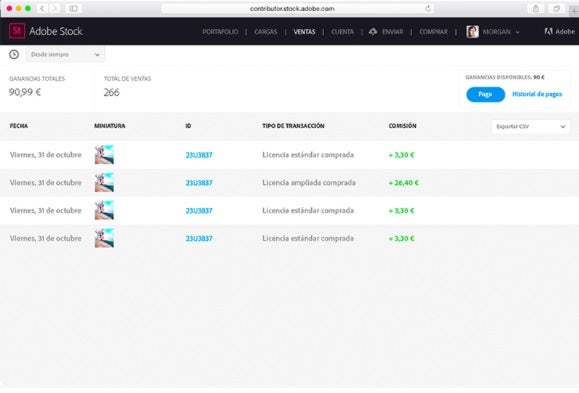Click the GANANCIAS TOTALES label

(x=37, y=79)
